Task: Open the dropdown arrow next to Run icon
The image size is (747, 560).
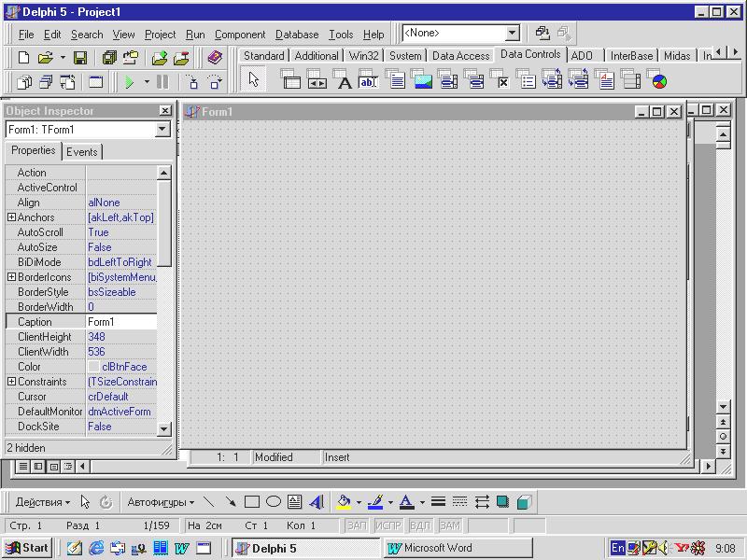Action: tap(147, 82)
